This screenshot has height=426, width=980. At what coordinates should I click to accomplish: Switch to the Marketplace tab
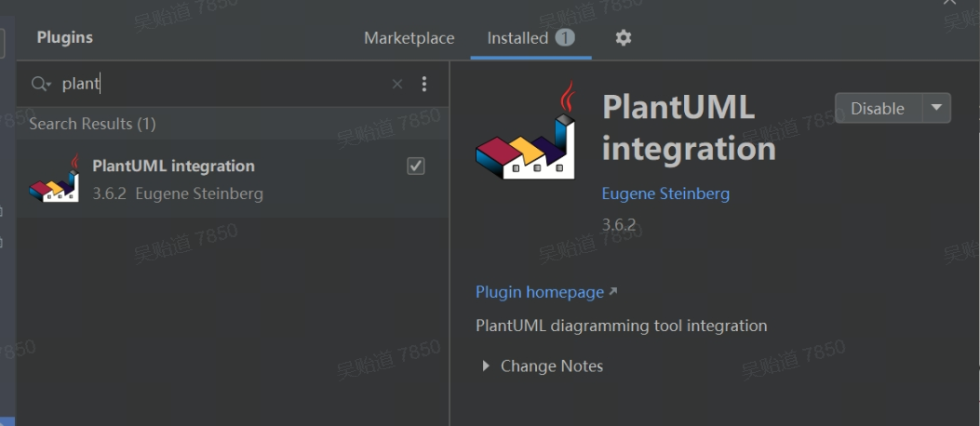pyautogui.click(x=409, y=38)
